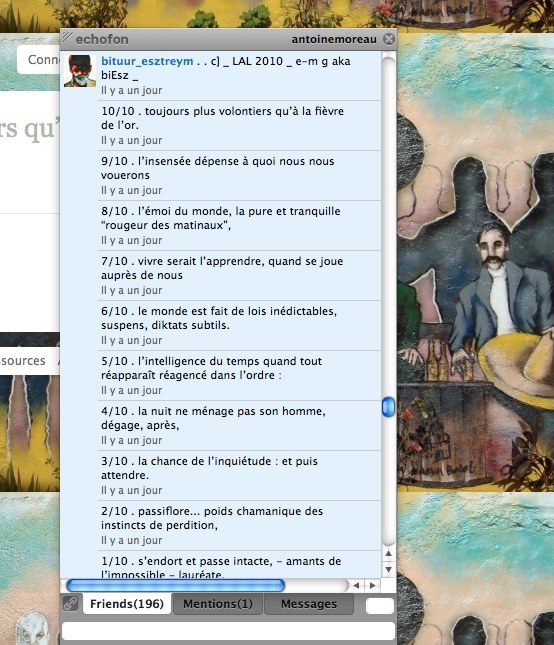
Task: Switch to the Messages tab
Action: 308,603
